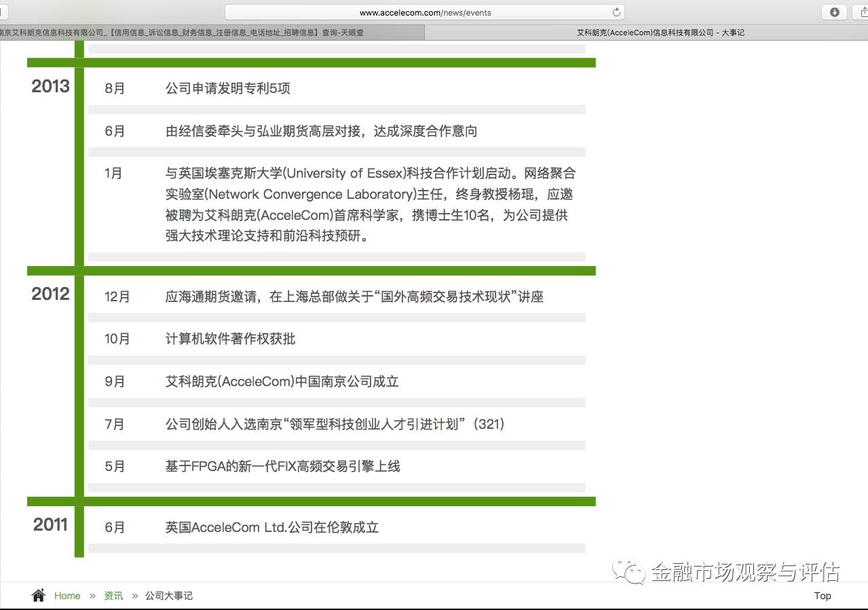Click the Safari share button
Image resolution: width=868 pixels, height=610 pixels.
(x=863, y=12)
